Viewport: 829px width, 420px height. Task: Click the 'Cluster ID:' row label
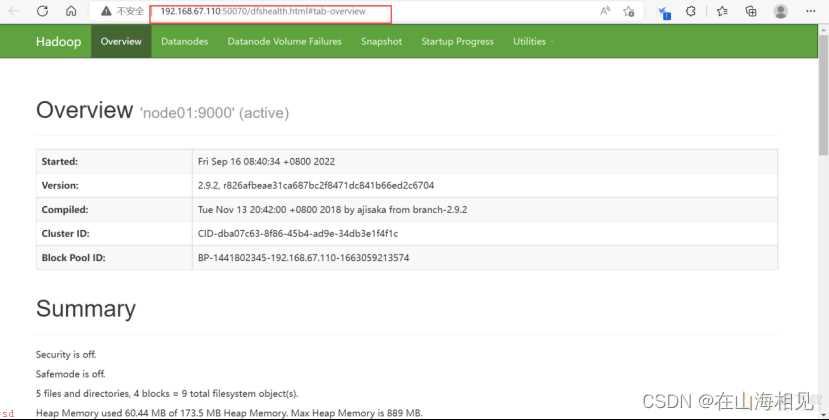[66, 233]
